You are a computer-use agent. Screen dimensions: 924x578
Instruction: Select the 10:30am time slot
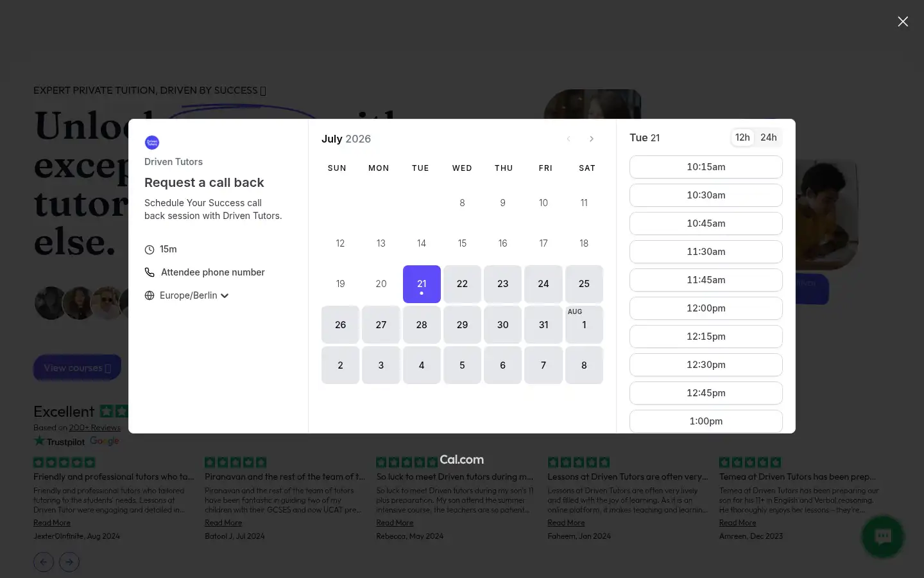tap(706, 195)
